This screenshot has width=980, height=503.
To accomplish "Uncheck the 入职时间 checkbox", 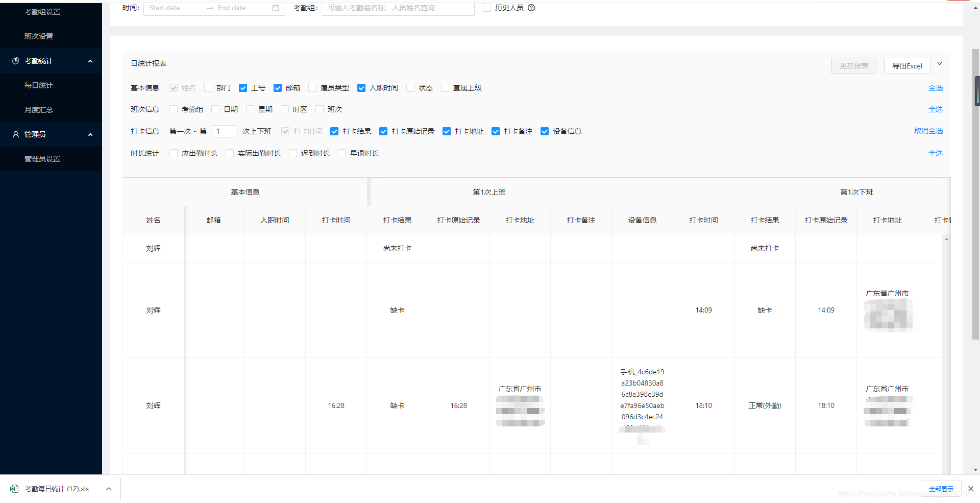I will 361,88.
